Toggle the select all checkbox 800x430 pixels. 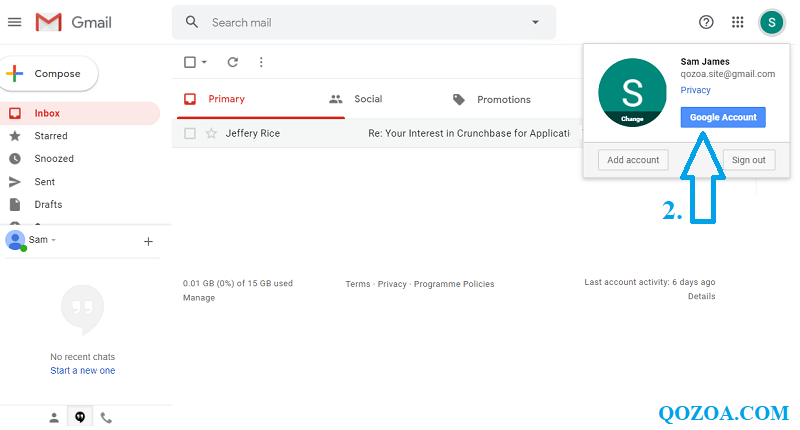click(x=190, y=62)
